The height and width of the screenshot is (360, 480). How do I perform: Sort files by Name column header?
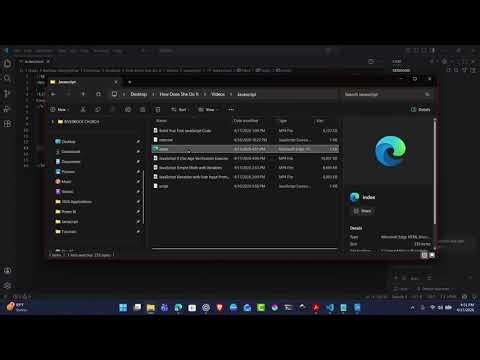161,121
